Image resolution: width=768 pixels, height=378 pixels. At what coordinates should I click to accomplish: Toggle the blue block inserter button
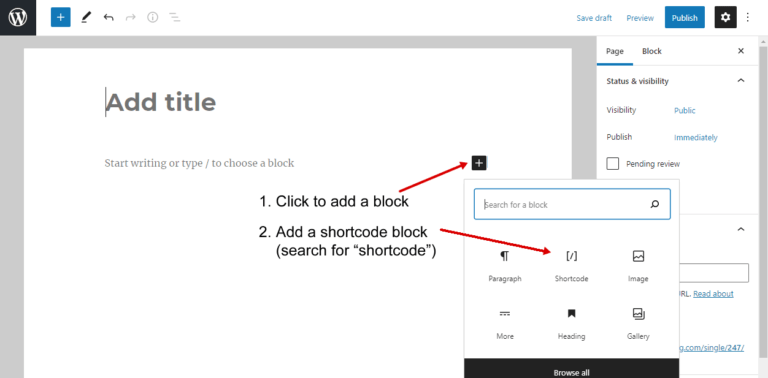pos(61,18)
